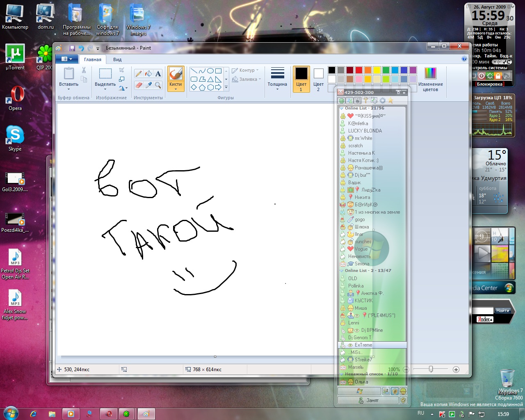Image resolution: width=525 pixels, height=420 pixels.
Task: Open the blue Paint application menu button
Action: pos(66,59)
